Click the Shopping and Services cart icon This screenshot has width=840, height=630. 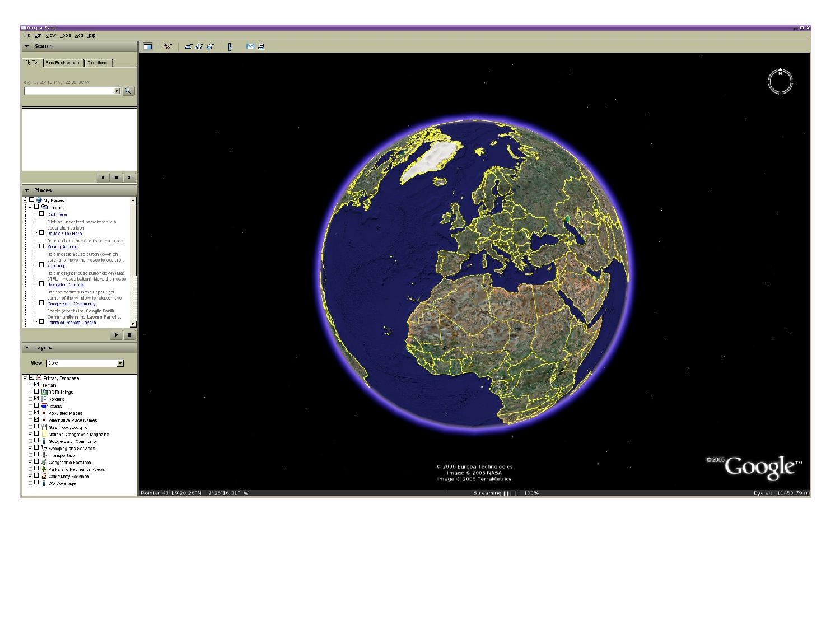(x=44, y=448)
